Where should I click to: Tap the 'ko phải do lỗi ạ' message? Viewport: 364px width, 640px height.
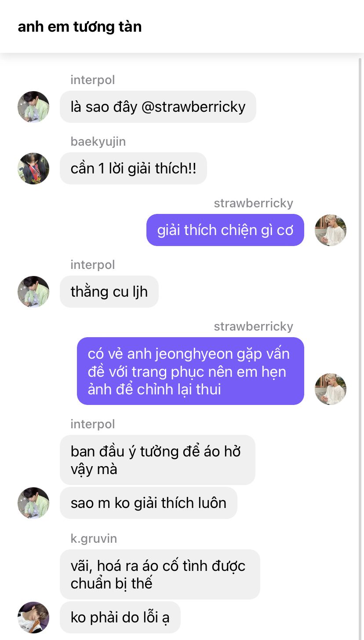tap(120, 617)
